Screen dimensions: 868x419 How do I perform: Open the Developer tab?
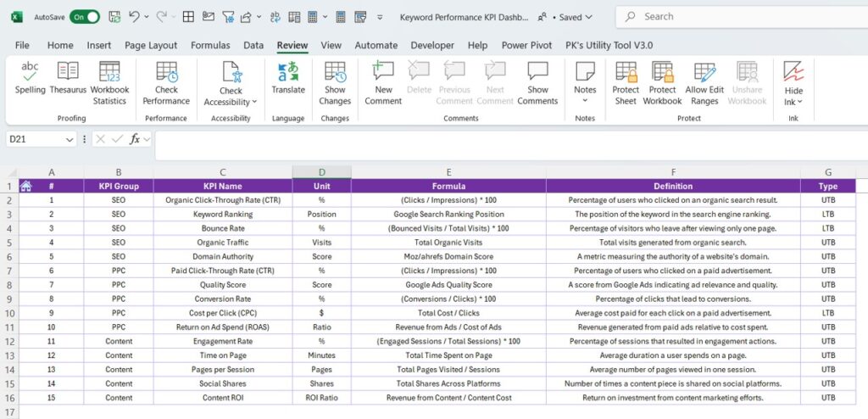(x=432, y=46)
